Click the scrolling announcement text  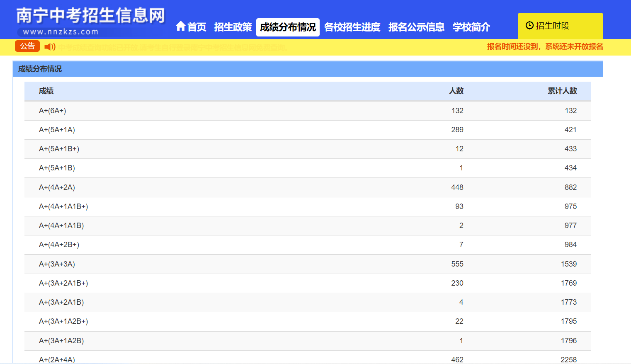(172, 48)
